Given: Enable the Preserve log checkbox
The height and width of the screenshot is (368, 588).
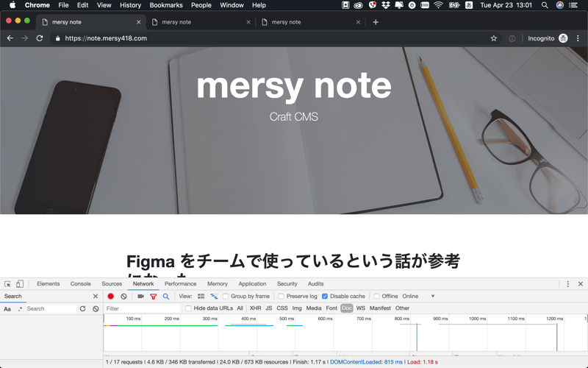Looking at the screenshot, I should [282, 297].
